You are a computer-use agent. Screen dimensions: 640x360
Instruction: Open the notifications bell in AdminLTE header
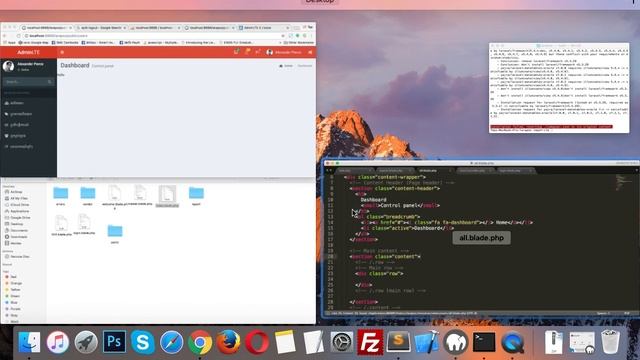[247, 52]
